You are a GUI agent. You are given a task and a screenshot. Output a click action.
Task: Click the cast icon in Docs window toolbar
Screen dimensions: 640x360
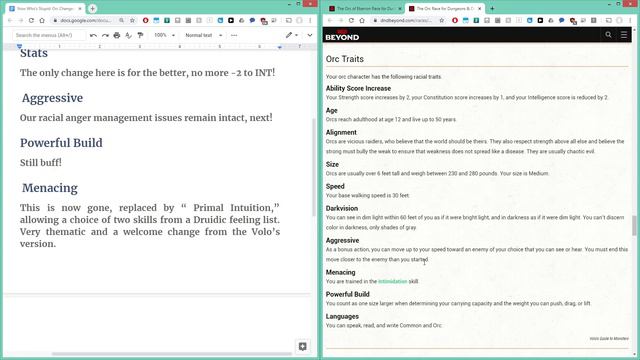pyautogui.click(x=289, y=20)
